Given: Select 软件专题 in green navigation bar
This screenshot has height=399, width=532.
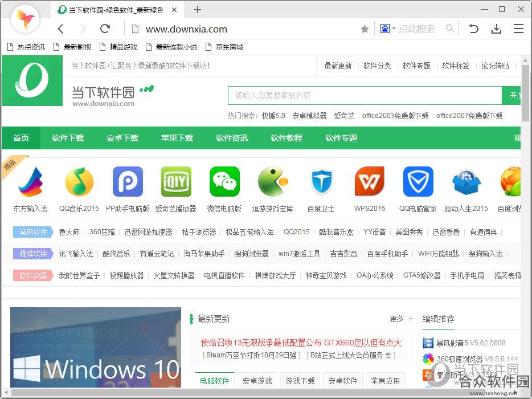Looking at the screenshot, I should pyautogui.click(x=341, y=138).
